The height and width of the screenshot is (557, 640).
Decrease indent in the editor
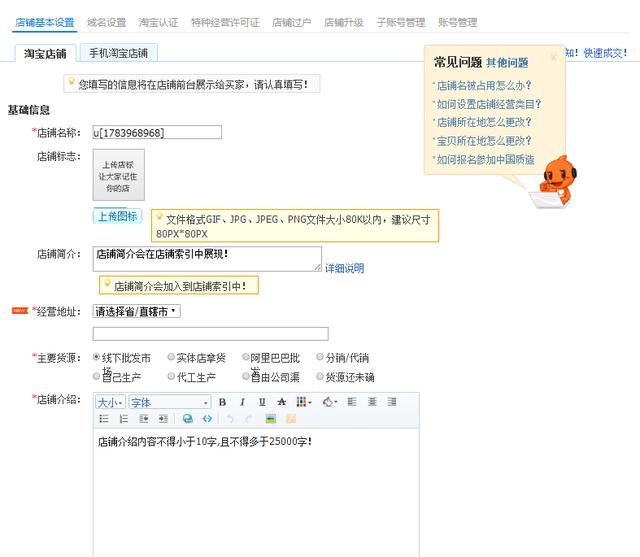click(x=144, y=419)
